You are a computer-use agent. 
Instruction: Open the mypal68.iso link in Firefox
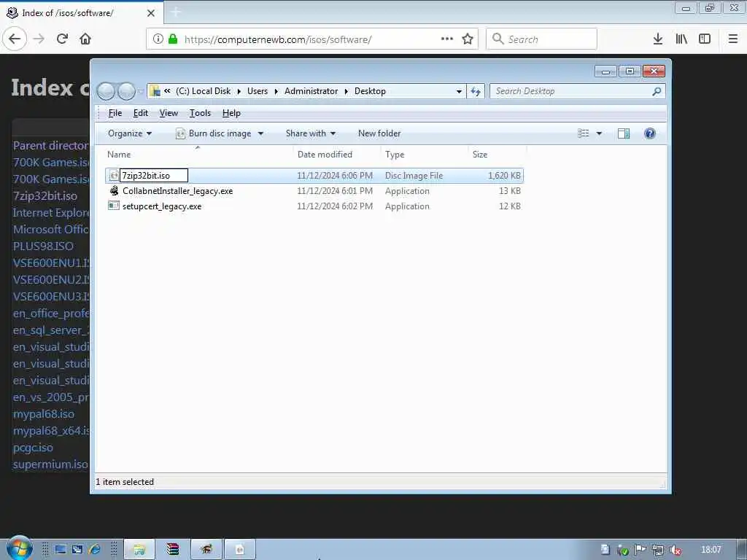(43, 414)
